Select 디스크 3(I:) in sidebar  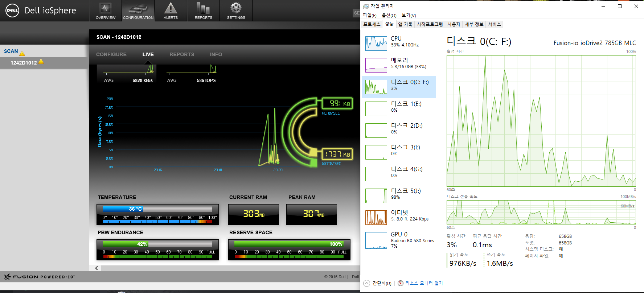coord(399,152)
